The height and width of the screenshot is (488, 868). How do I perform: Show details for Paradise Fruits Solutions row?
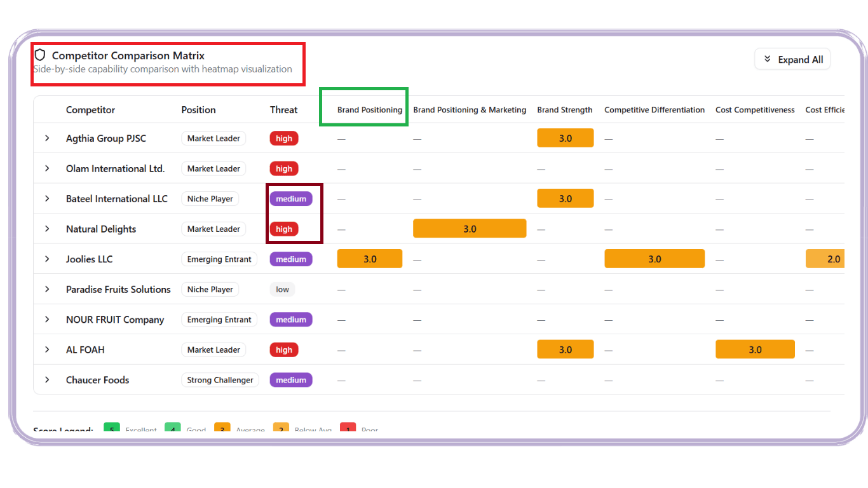pyautogui.click(x=47, y=289)
